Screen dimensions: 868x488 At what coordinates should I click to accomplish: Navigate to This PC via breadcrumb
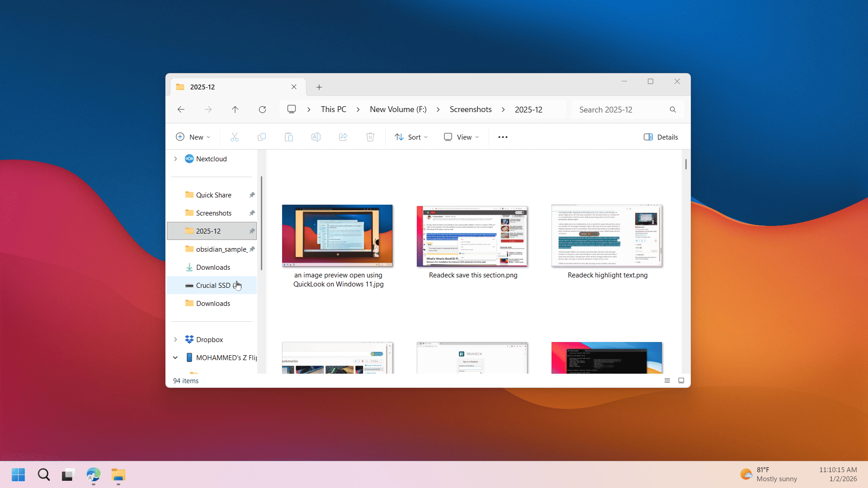pyautogui.click(x=333, y=109)
